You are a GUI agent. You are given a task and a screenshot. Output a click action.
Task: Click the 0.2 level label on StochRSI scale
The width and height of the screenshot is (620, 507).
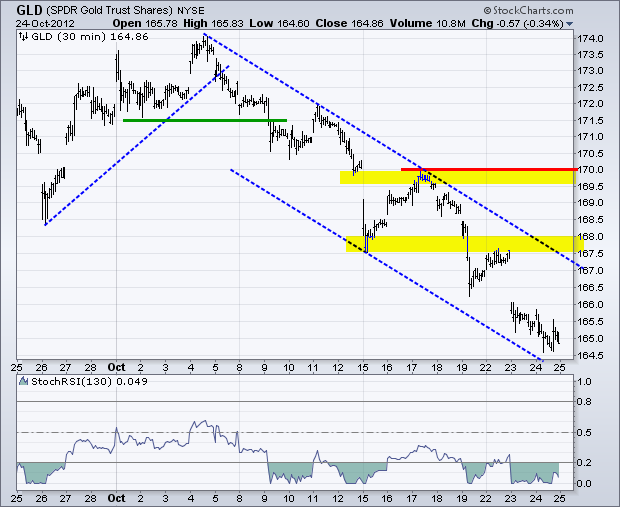coord(584,462)
